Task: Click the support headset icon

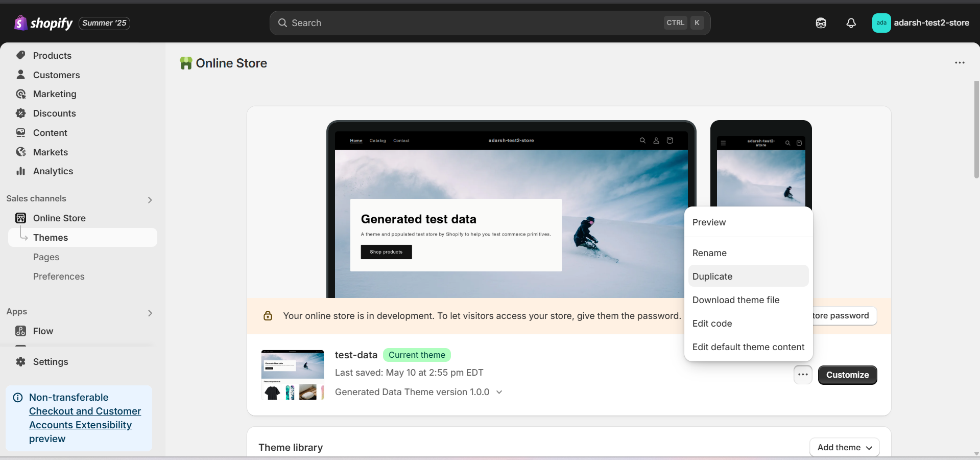Action: point(821,23)
